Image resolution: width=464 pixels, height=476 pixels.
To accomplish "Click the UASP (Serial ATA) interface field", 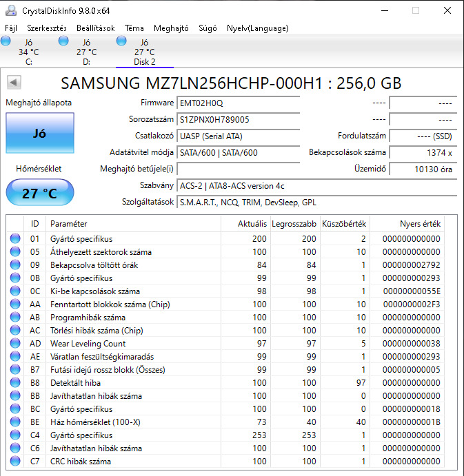I will (x=239, y=136).
